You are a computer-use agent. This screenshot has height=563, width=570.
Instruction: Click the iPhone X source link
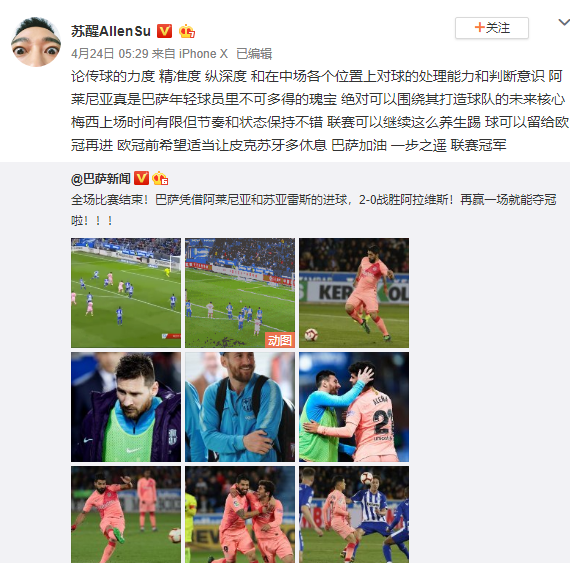203,54
